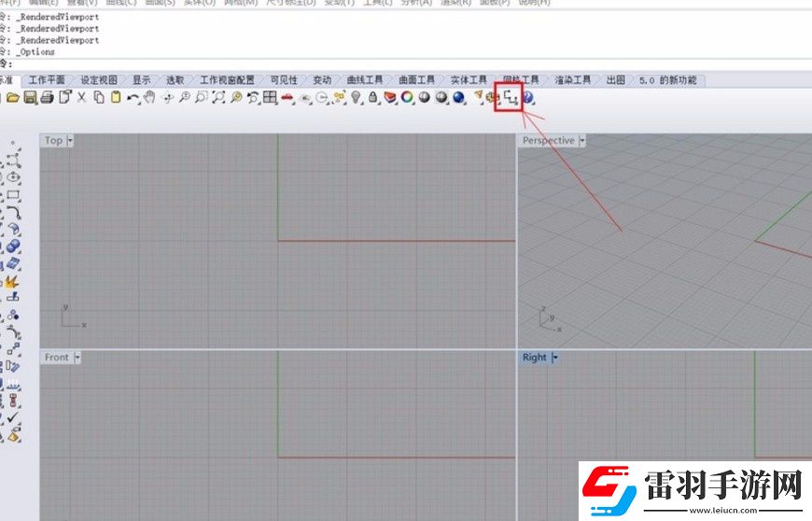Screen dimensions: 812x521
Task: Open the Top viewport dropdown arrow
Action: (x=70, y=140)
